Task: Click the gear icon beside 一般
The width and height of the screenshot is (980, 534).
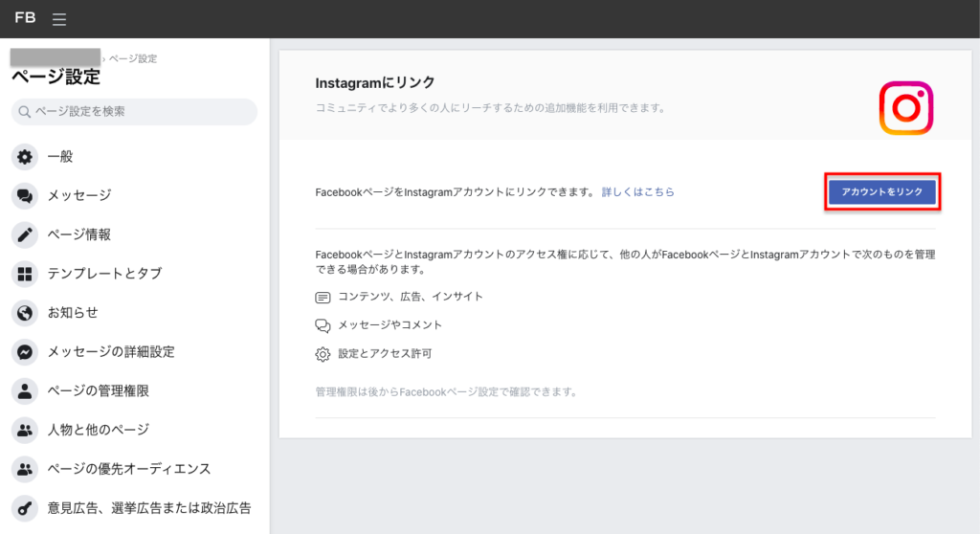Action: pyautogui.click(x=25, y=156)
